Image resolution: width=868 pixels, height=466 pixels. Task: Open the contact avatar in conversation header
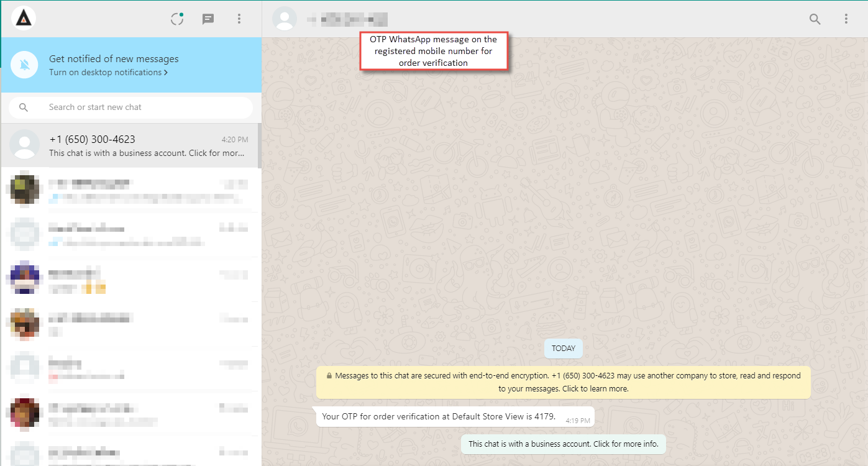coord(285,19)
